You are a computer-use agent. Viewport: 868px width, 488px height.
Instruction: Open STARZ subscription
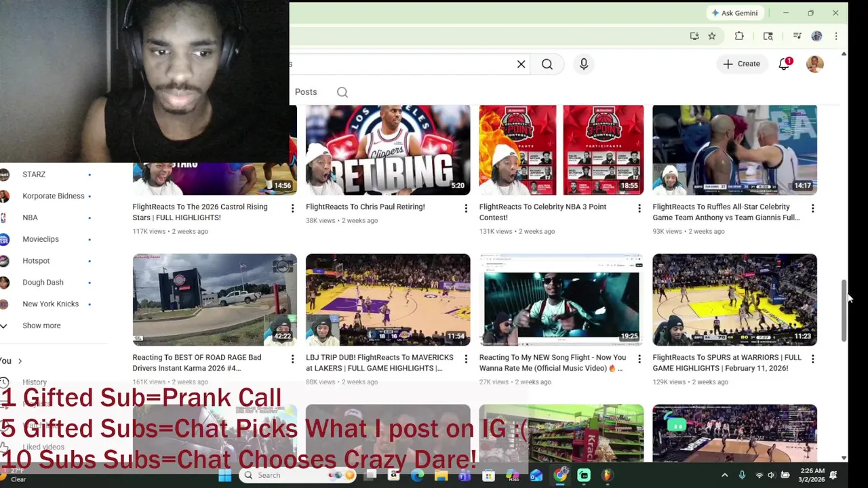coord(34,174)
